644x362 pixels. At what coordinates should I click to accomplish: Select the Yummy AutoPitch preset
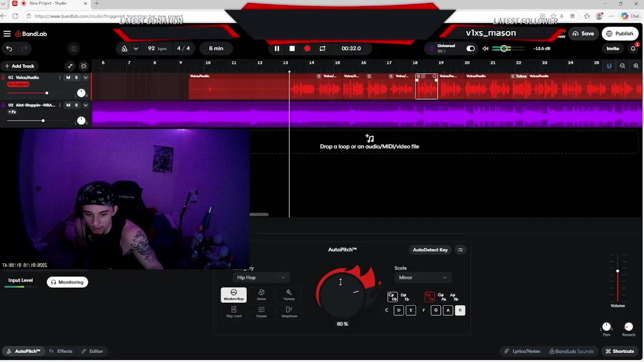(289, 295)
